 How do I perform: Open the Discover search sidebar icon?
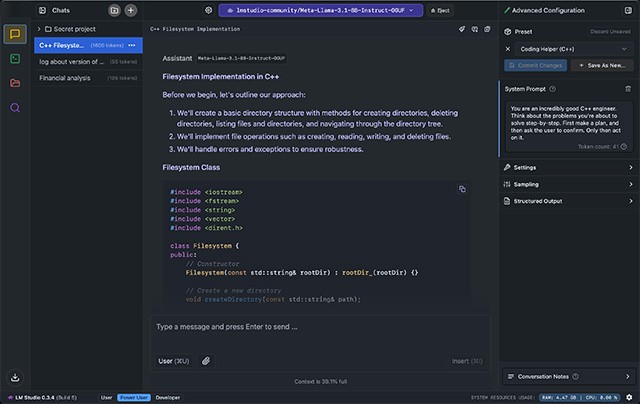15,107
